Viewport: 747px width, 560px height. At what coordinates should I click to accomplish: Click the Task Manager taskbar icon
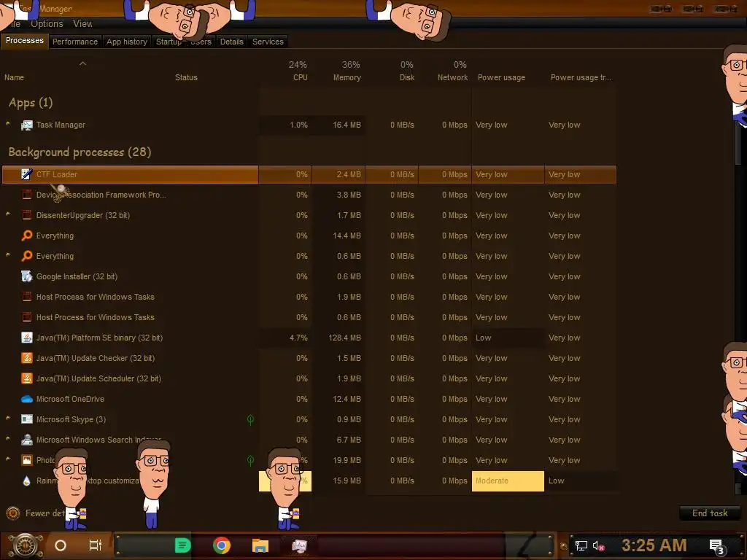click(x=299, y=545)
